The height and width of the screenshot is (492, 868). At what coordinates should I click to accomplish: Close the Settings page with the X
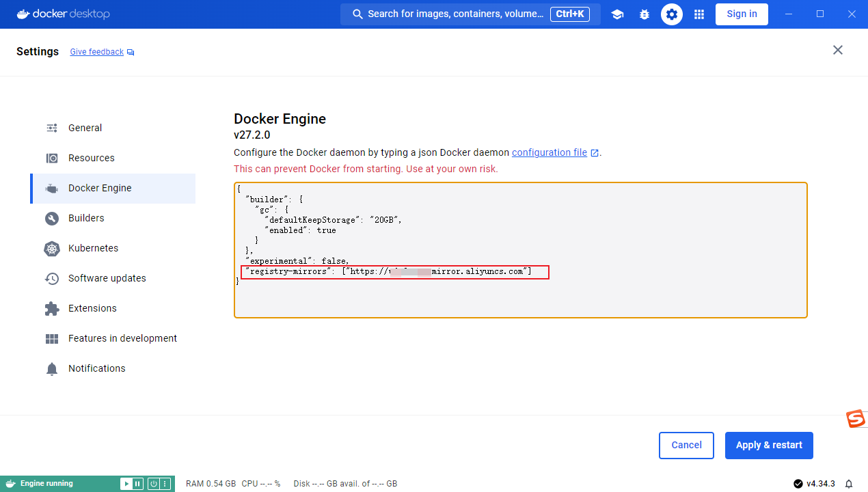tap(838, 50)
